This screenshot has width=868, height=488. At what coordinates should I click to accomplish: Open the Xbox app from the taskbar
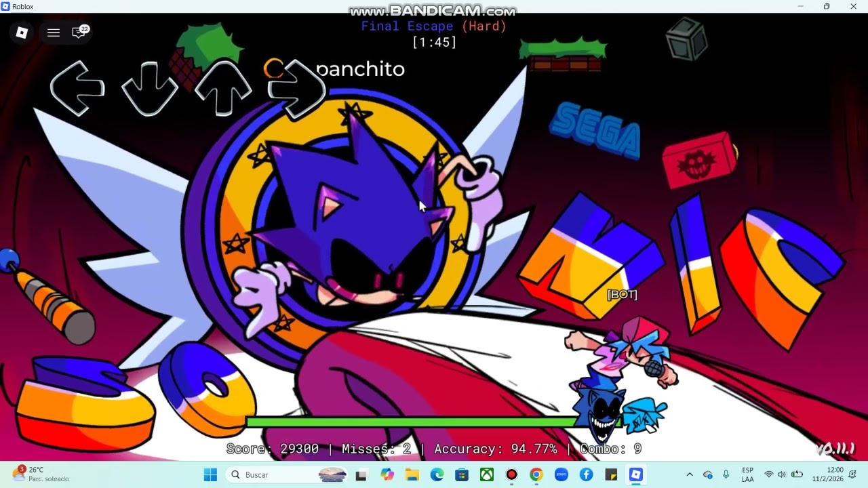click(x=487, y=474)
